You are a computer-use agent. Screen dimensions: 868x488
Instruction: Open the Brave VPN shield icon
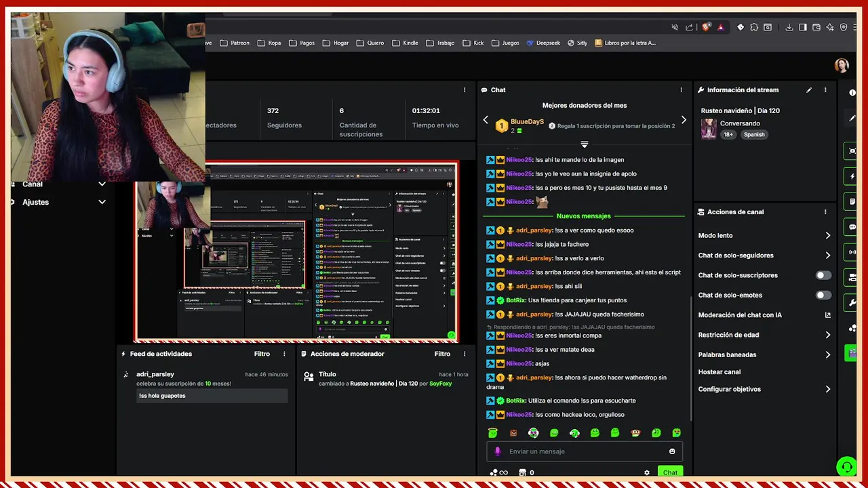(x=844, y=27)
